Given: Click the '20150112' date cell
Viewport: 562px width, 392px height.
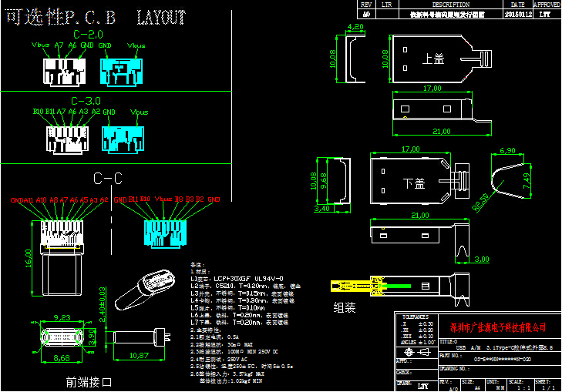Looking at the screenshot, I should coord(518,15).
